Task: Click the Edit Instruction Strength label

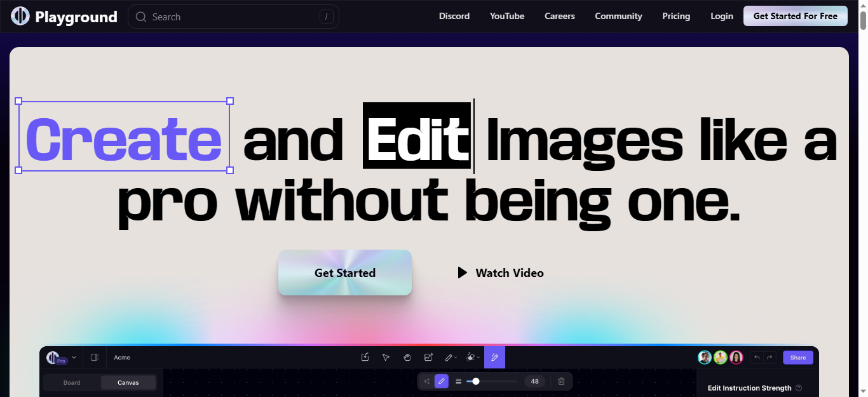Action: [x=750, y=388]
